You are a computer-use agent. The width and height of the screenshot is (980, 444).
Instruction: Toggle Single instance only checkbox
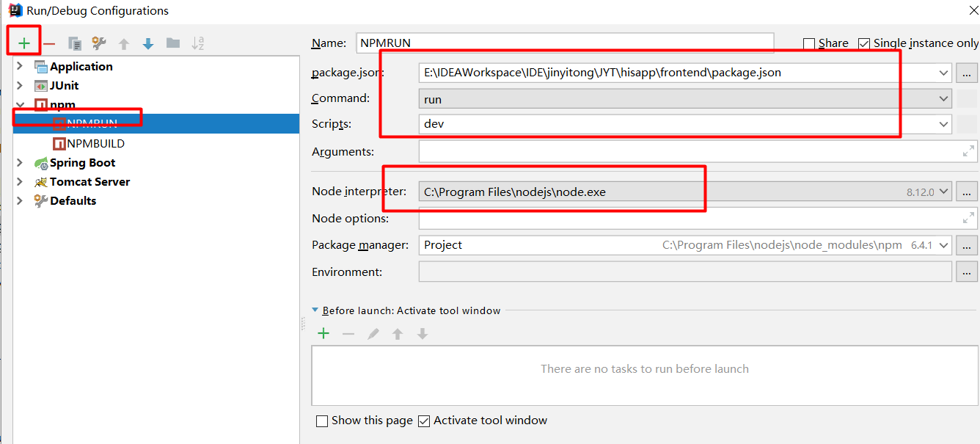pyautogui.click(x=864, y=43)
